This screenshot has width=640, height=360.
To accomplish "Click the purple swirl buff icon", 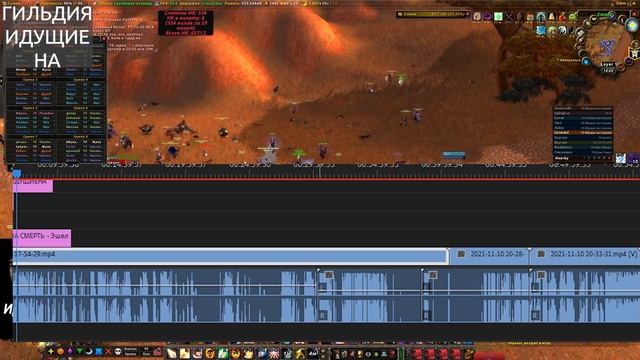I will 487,16.
